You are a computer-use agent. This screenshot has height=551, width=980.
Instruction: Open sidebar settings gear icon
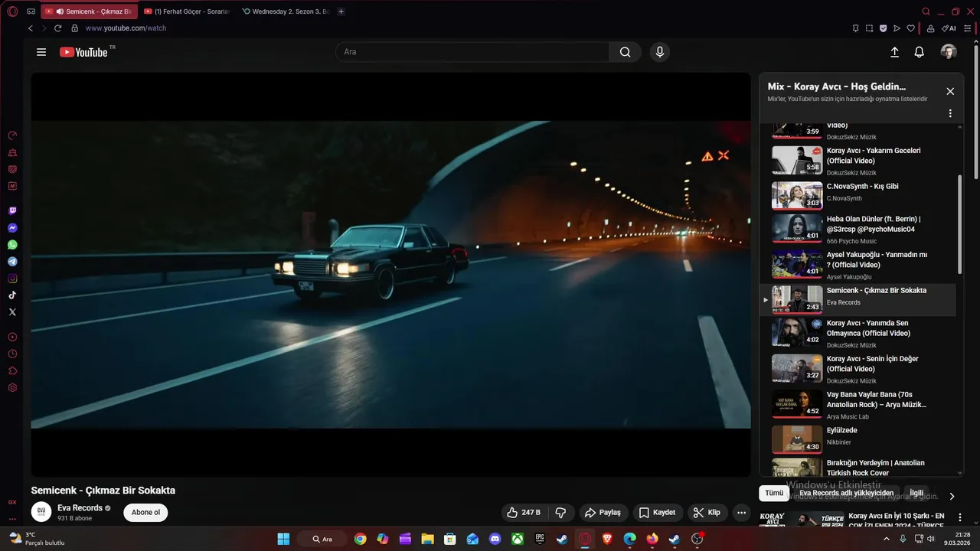point(12,387)
